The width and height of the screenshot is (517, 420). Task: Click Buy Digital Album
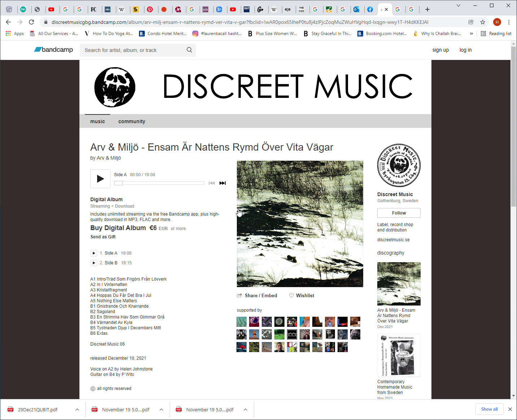click(x=118, y=228)
